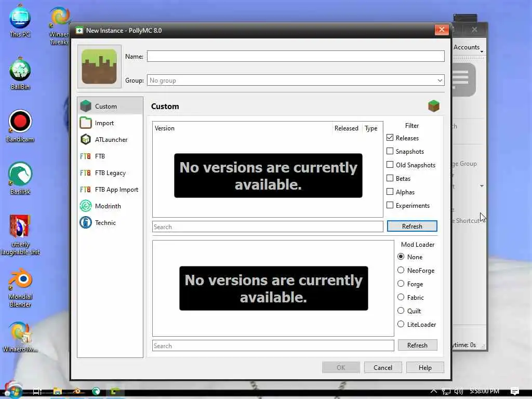Open the Accounts dropdown in main window
This screenshot has width=532, height=399.
(x=469, y=47)
